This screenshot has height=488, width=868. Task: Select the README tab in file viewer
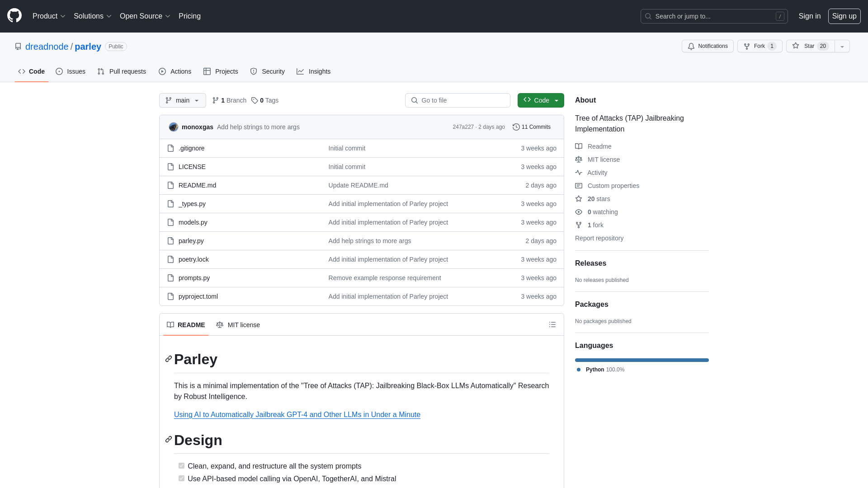(x=186, y=325)
